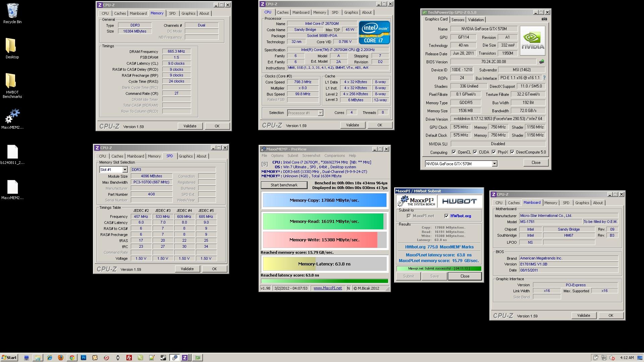Click Start benchmark in MaxxMEM²
644x362 pixels.
[x=284, y=185]
